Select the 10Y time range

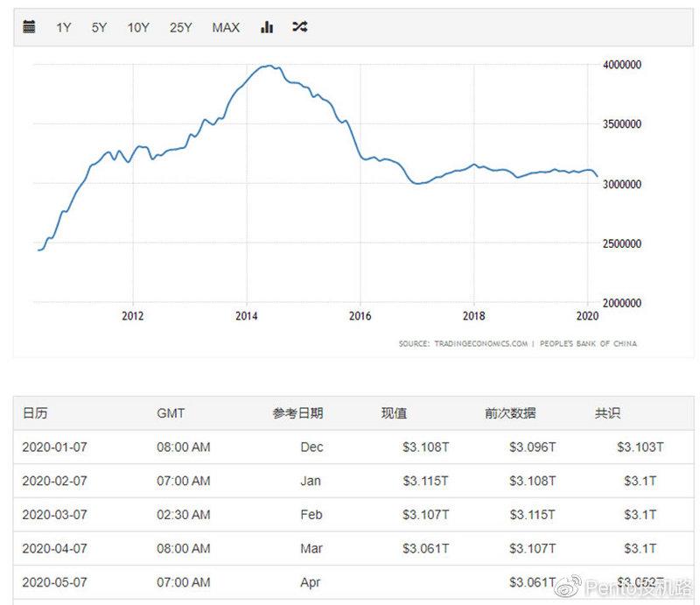(138, 27)
